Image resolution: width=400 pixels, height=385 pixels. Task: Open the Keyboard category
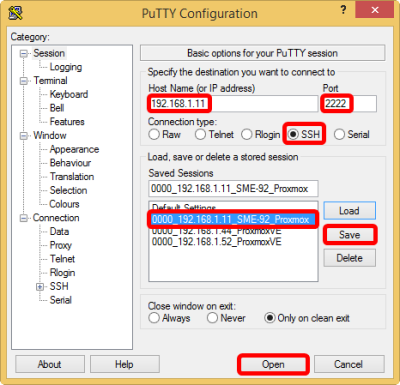(x=69, y=94)
